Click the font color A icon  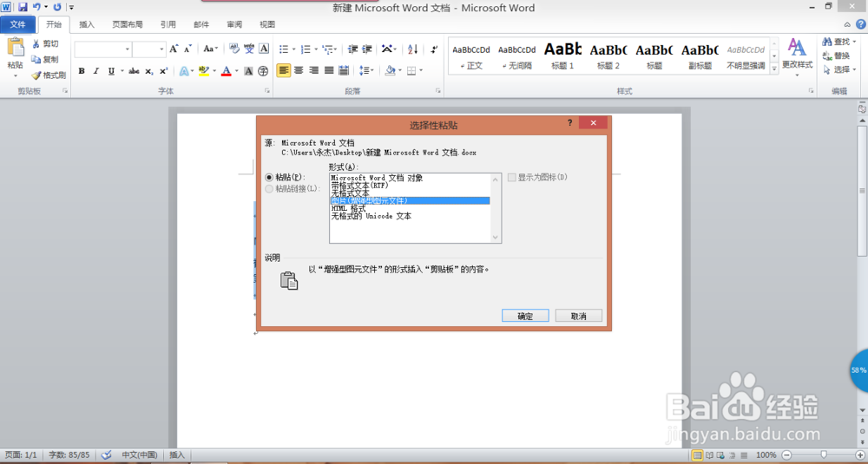point(226,71)
